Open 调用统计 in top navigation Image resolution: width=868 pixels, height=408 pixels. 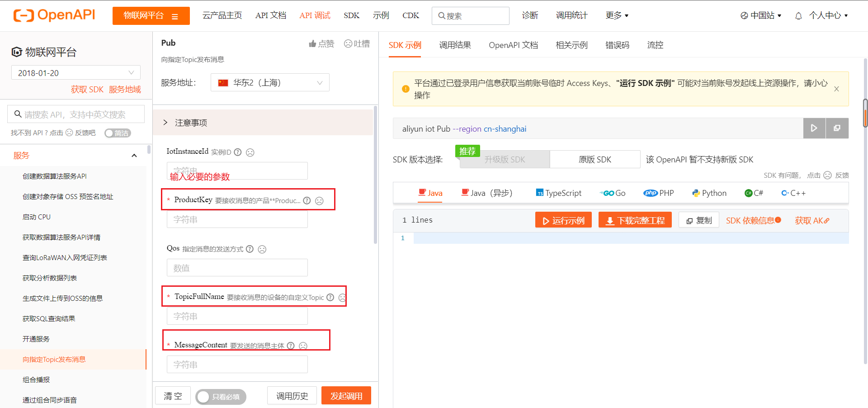click(x=571, y=15)
